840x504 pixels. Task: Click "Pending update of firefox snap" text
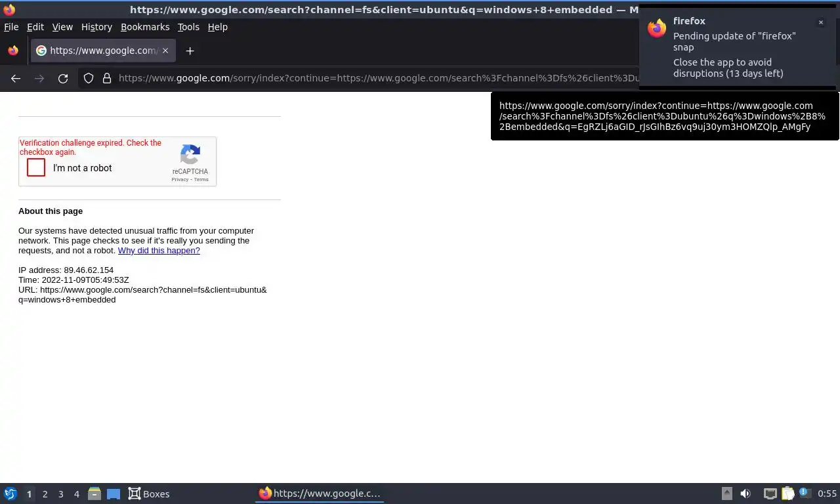pyautogui.click(x=734, y=41)
